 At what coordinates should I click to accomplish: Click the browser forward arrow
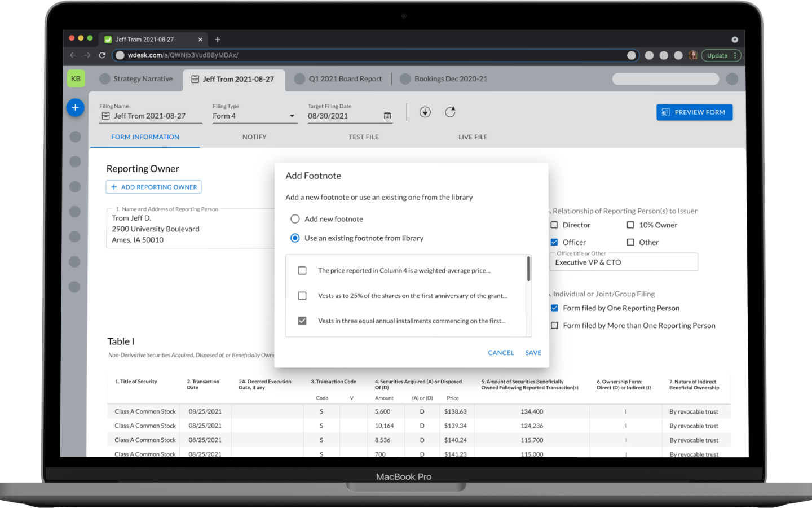(x=87, y=55)
